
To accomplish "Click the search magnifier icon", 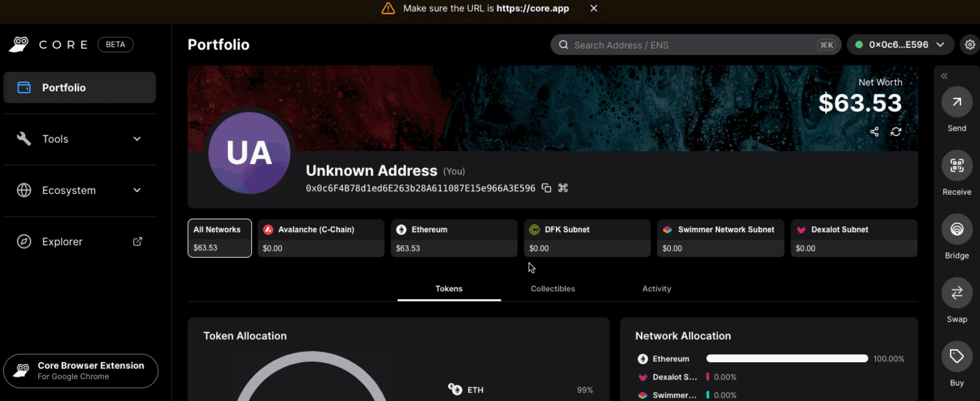I will pyautogui.click(x=563, y=45).
